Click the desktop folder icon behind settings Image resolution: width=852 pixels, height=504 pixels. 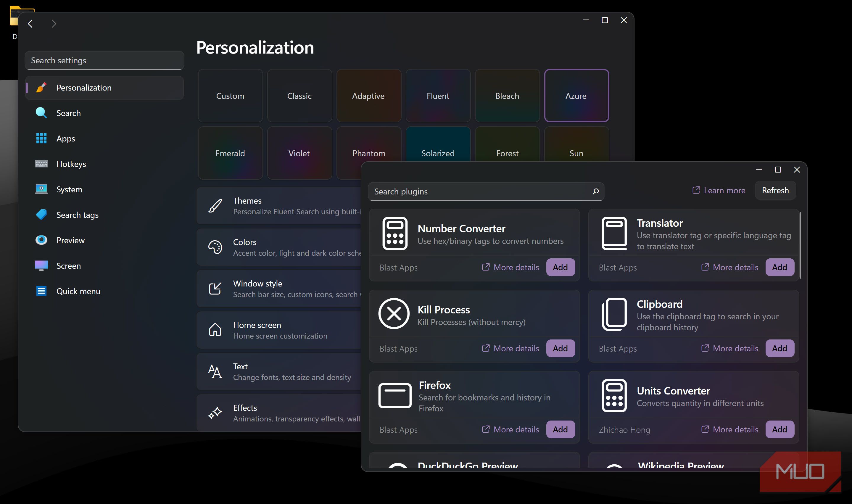[14, 16]
